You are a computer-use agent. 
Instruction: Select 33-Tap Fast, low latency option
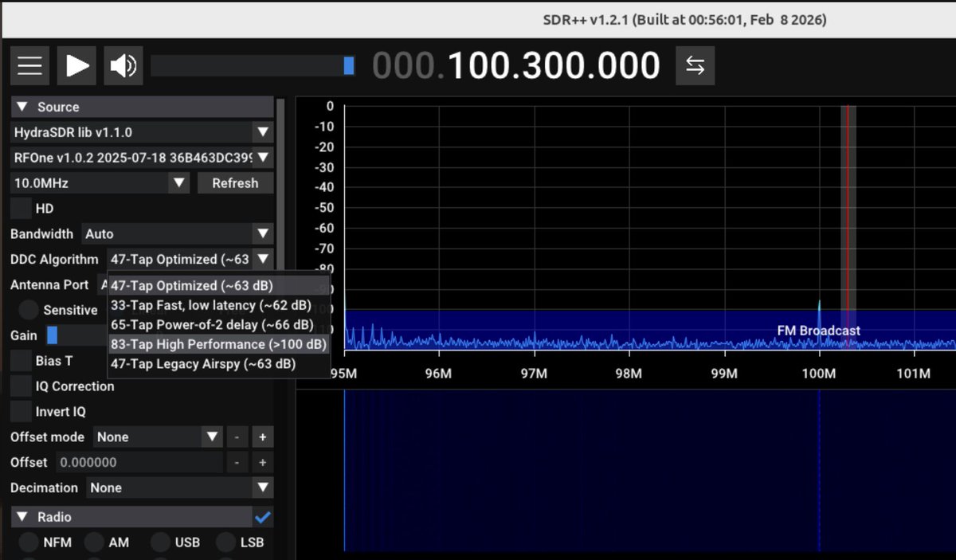[x=218, y=305]
